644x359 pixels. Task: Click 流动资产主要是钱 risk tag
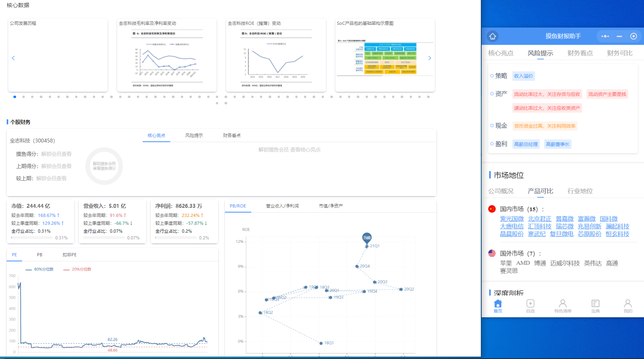[607, 94]
